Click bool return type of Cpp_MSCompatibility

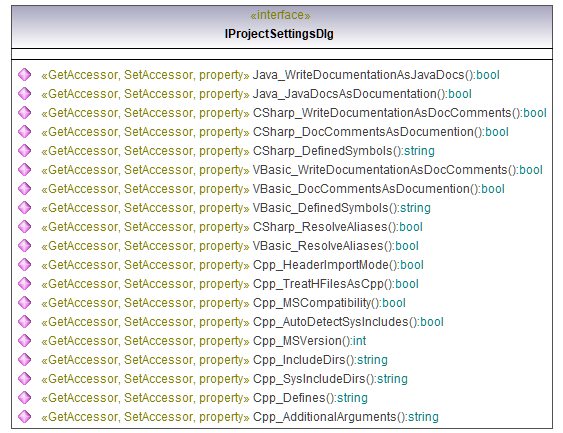click(394, 303)
